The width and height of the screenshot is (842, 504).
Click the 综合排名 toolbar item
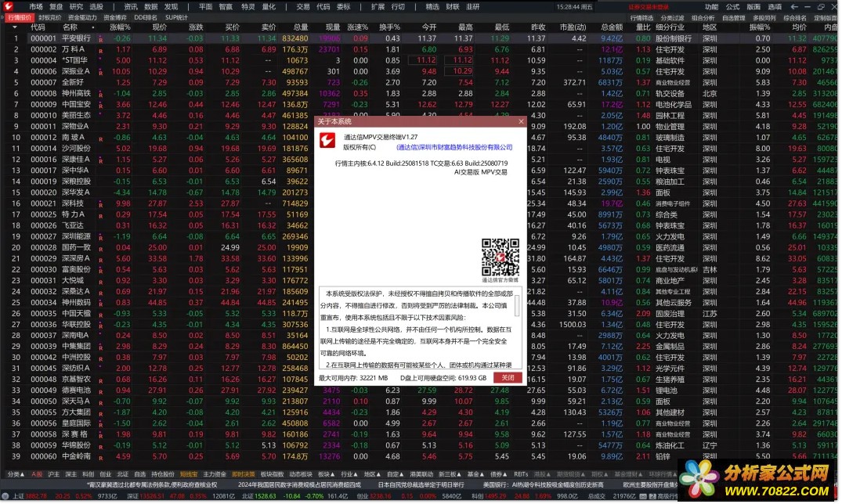(795, 18)
